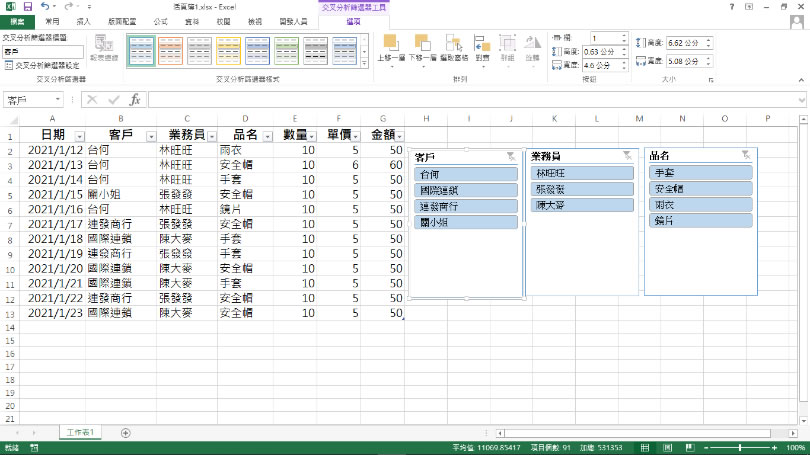The width and height of the screenshot is (810, 455).
Task: Switch to 開發人員 ribbon tab
Action: (x=293, y=22)
